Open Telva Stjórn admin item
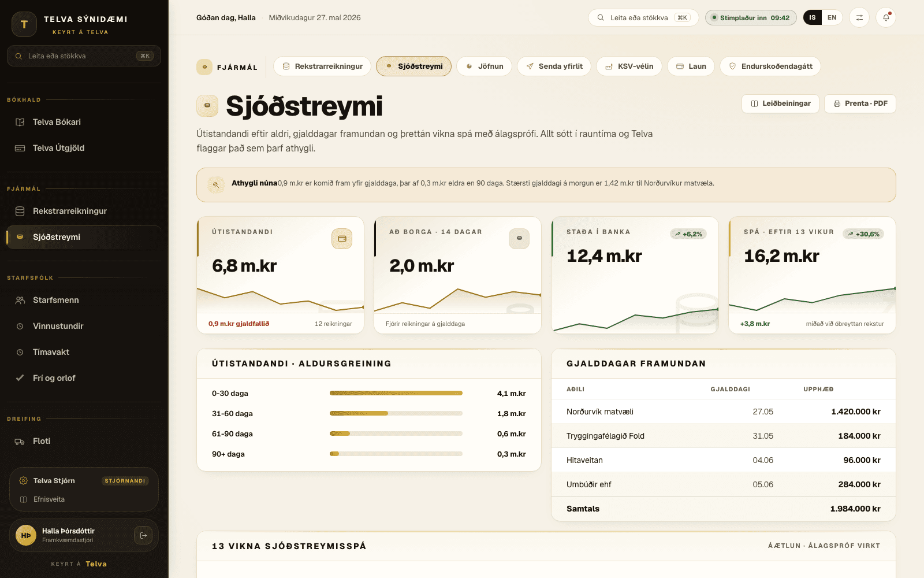The image size is (924, 578). pos(84,481)
